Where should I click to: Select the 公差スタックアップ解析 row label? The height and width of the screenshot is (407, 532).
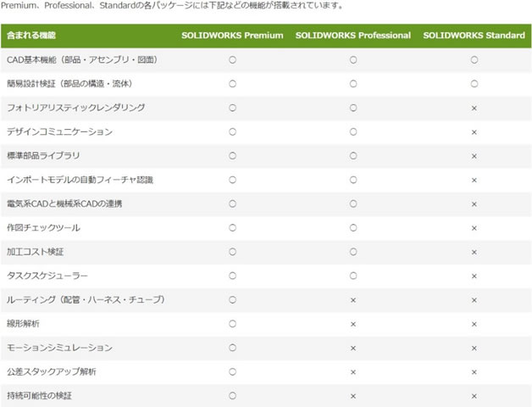click(x=52, y=371)
